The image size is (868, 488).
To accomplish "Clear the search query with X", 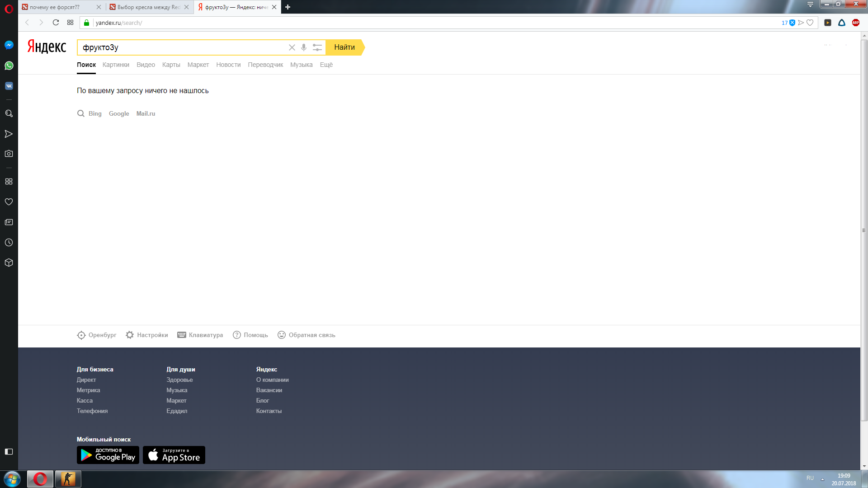I will pyautogui.click(x=292, y=47).
